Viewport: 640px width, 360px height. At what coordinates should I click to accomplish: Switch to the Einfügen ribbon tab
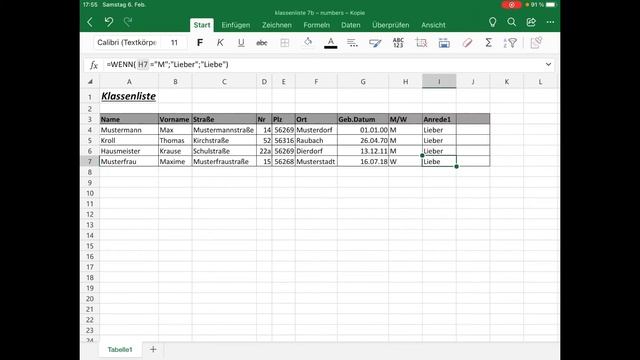click(236, 25)
